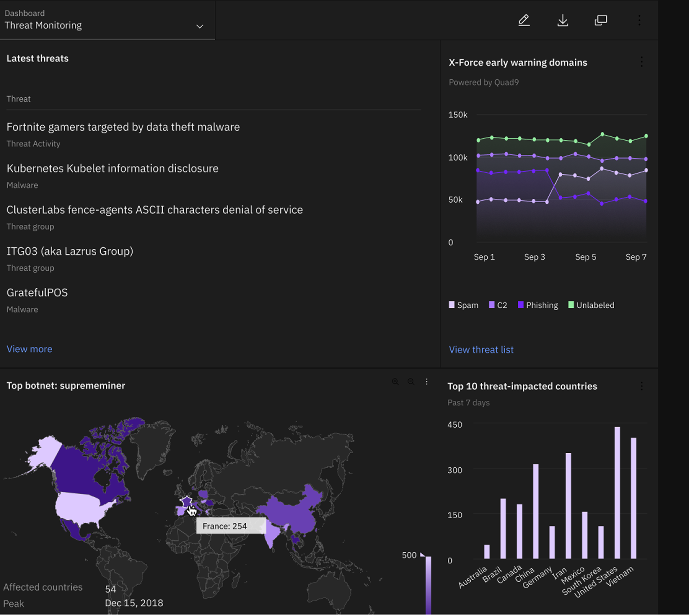Viewport: 689px width, 616px height.
Task: Click the View more link
Action: click(x=29, y=349)
